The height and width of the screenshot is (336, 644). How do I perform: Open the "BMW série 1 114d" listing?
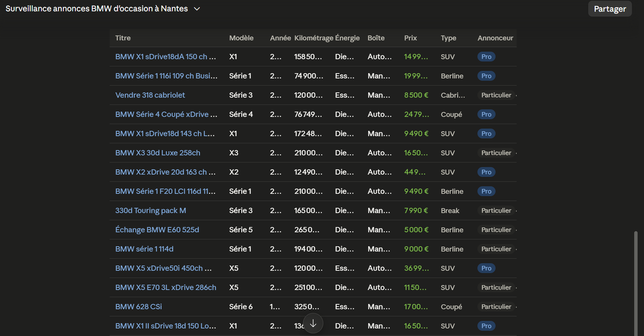point(144,249)
